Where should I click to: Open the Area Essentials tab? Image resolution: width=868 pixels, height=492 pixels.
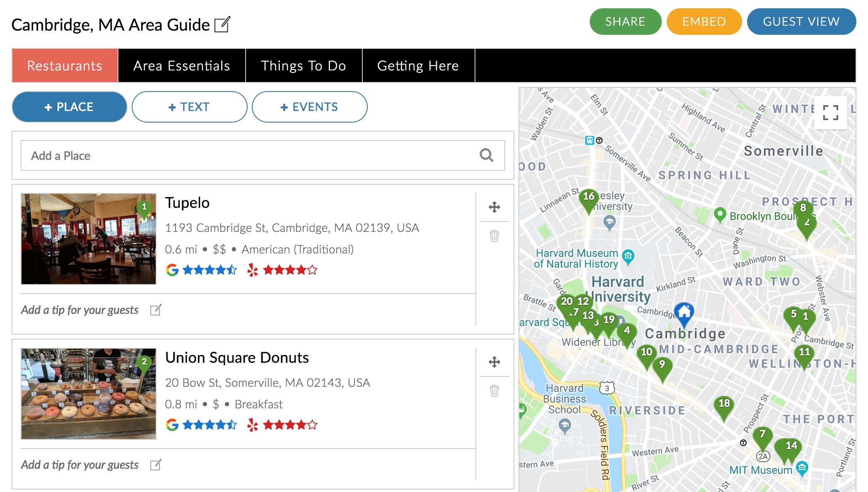182,65
